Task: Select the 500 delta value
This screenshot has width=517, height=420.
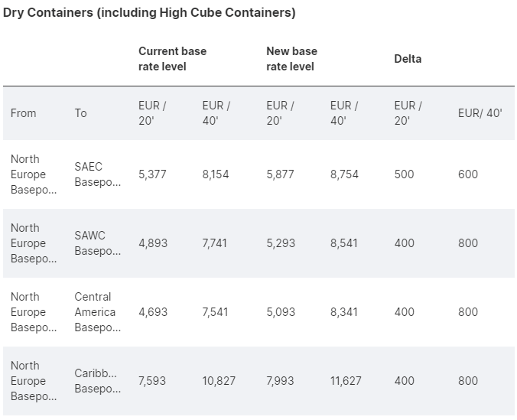Action: [404, 174]
